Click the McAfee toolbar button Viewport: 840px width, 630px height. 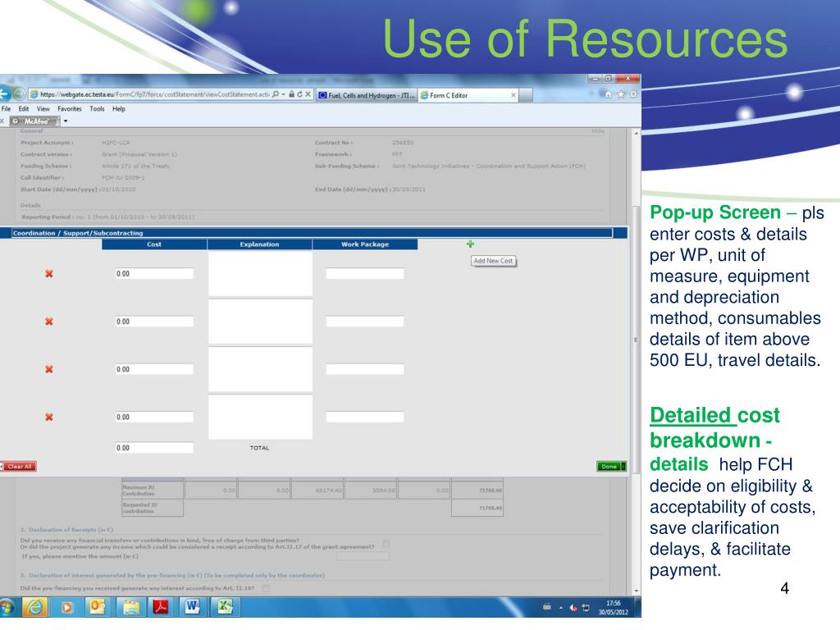pos(34,121)
